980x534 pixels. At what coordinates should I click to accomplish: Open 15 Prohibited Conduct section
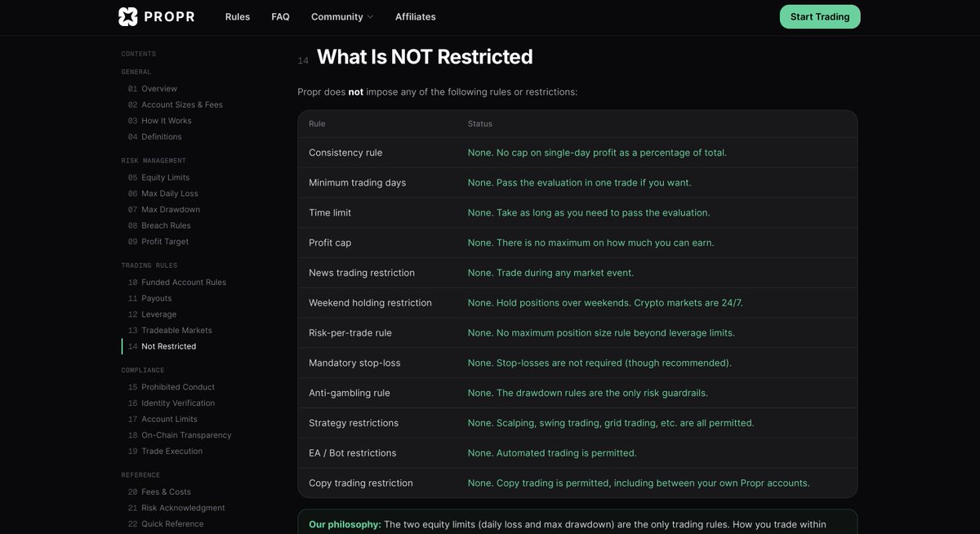(x=171, y=387)
